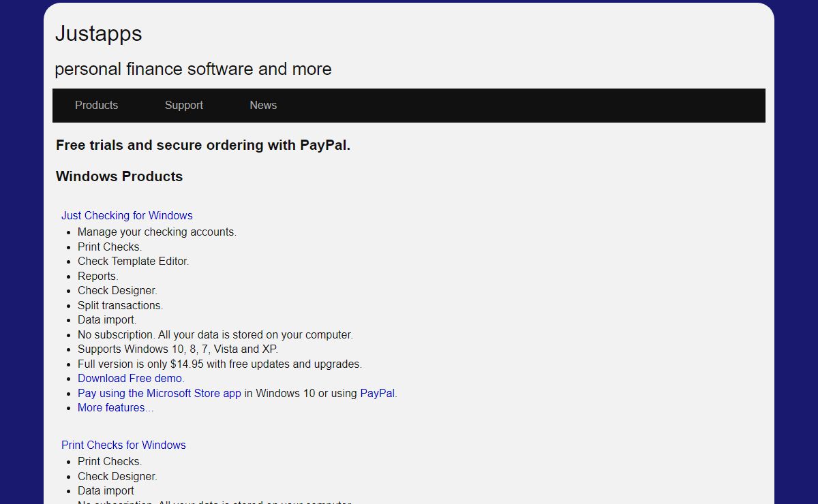Click the No subscription line under Just Checking
This screenshot has height=504, width=818.
[x=215, y=334]
